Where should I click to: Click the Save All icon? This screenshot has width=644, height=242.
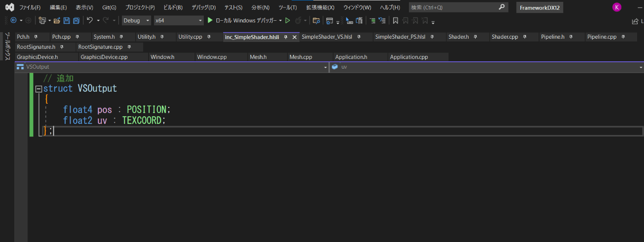(x=76, y=20)
